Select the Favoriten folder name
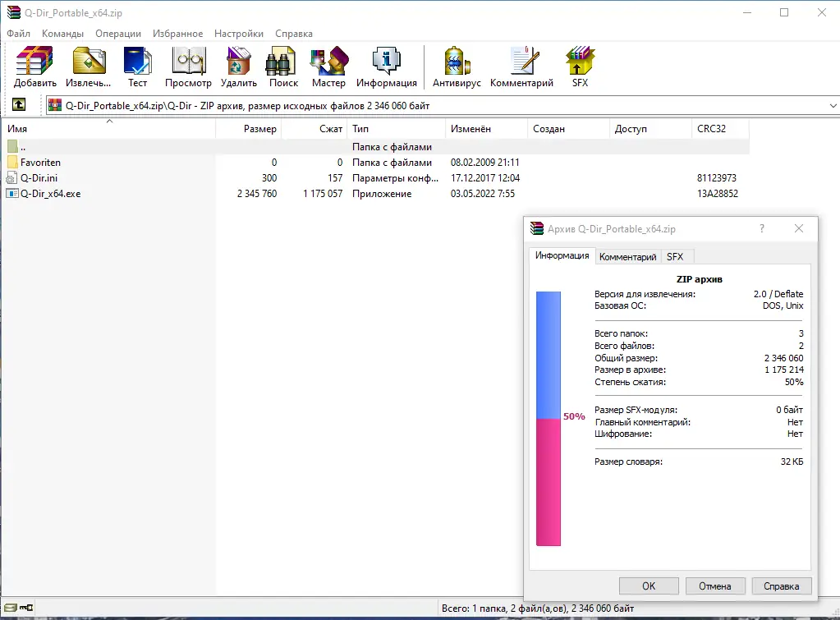The image size is (840, 620). point(41,163)
